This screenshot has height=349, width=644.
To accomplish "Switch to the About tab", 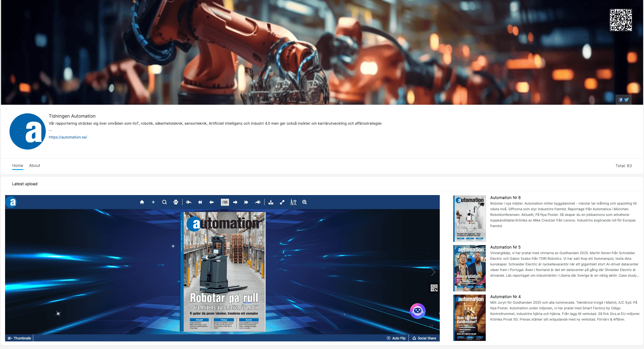I will click(34, 165).
